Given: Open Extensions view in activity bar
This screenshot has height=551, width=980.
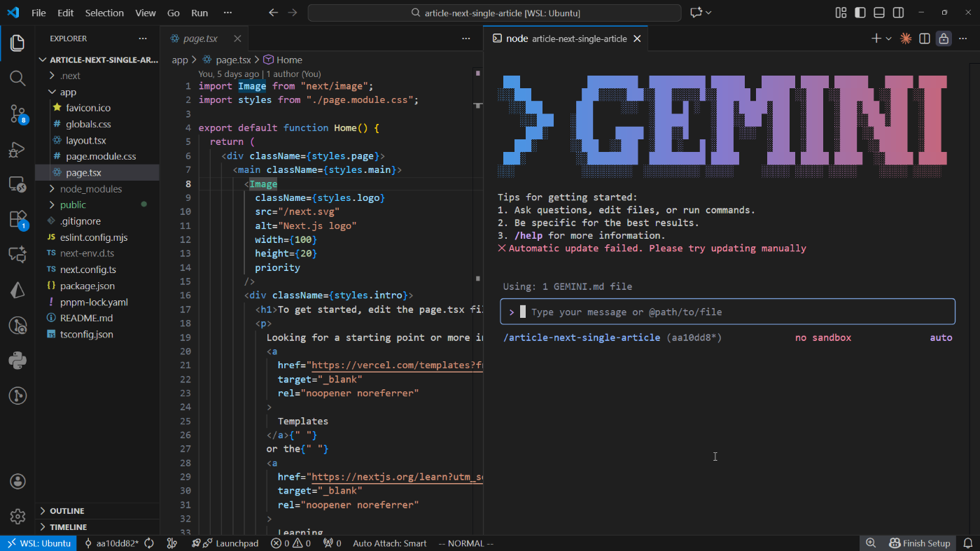Looking at the screenshot, I should (17, 220).
